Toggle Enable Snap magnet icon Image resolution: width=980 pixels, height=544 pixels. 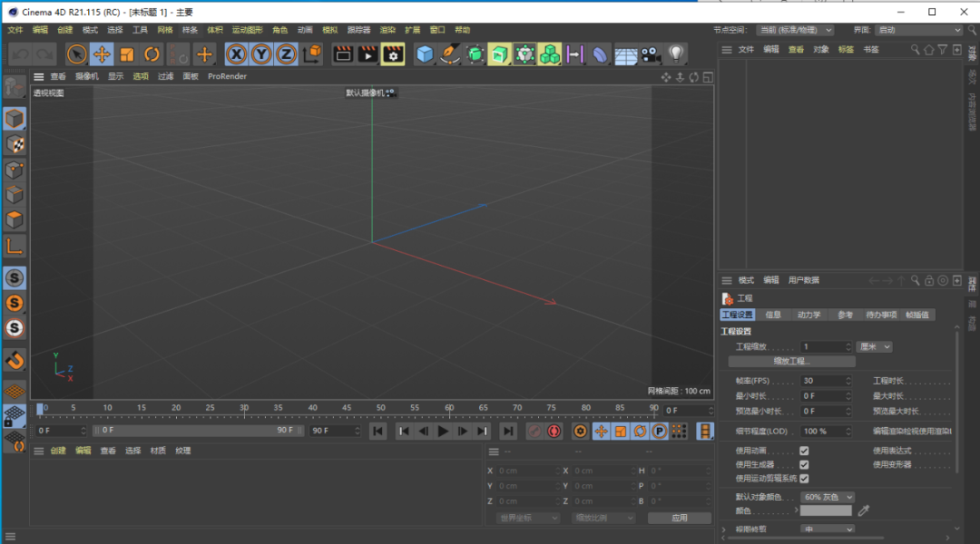[x=15, y=360]
